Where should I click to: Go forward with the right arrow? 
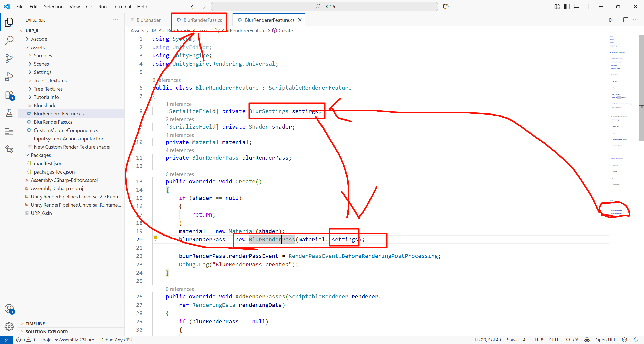pyautogui.click(x=203, y=7)
